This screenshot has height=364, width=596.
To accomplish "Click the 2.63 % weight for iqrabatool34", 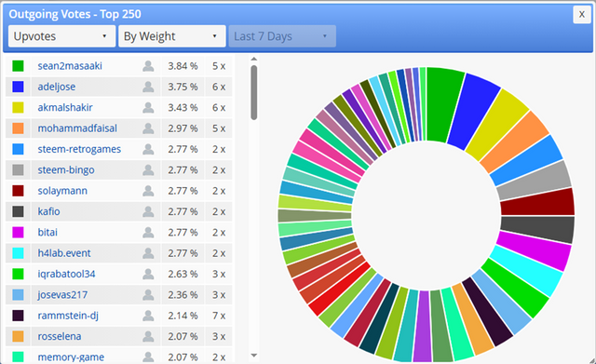I will coord(183,275).
